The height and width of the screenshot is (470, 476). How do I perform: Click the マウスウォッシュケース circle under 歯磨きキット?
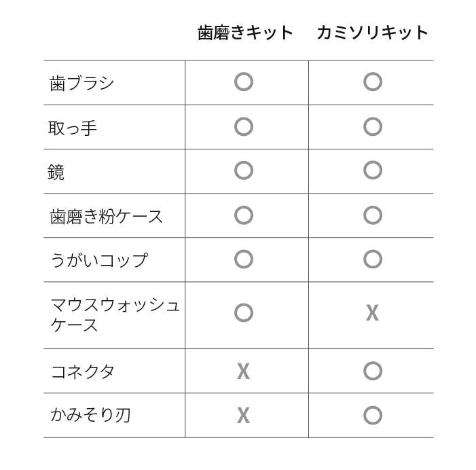pyautogui.click(x=243, y=313)
